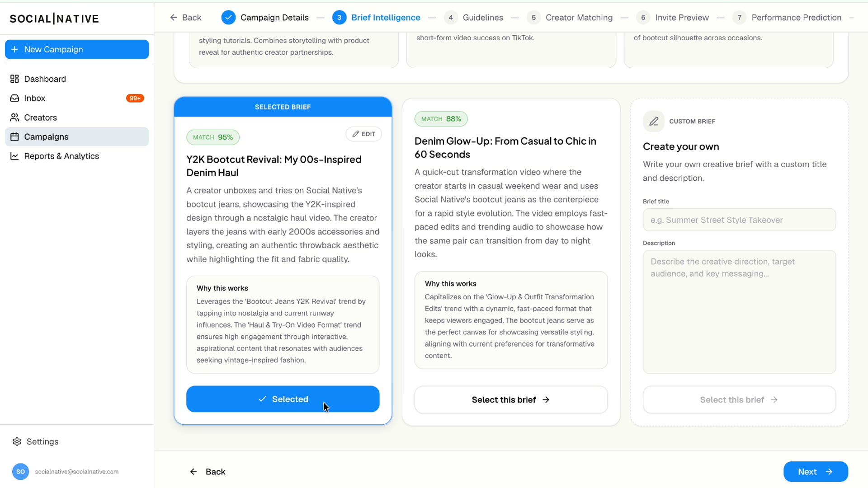The width and height of the screenshot is (868, 488).
Task: Go to Creators in the sidebar
Action: (x=77, y=117)
